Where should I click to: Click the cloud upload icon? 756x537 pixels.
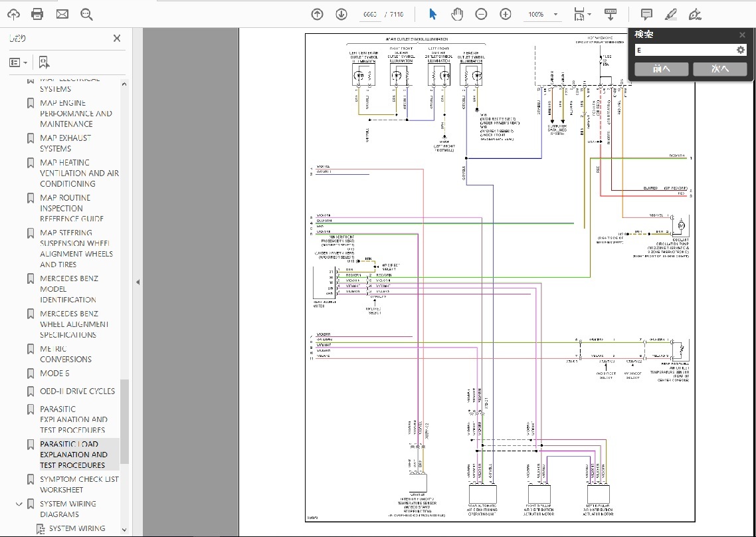pos(13,15)
